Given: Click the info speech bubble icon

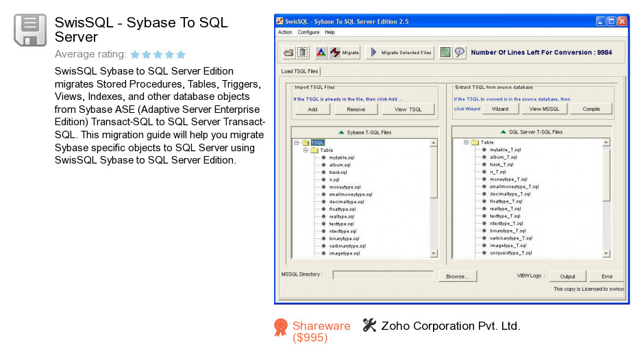Looking at the screenshot, I should pos(460,53).
